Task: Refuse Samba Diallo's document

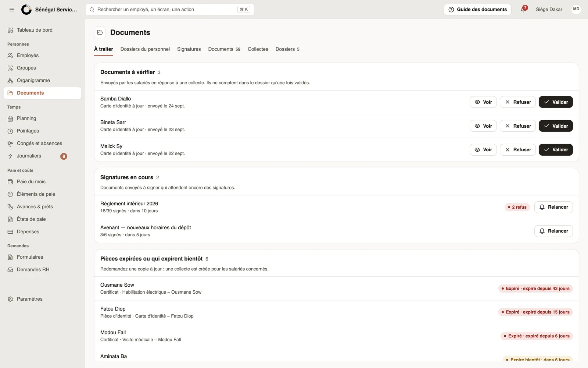Action: click(x=517, y=102)
